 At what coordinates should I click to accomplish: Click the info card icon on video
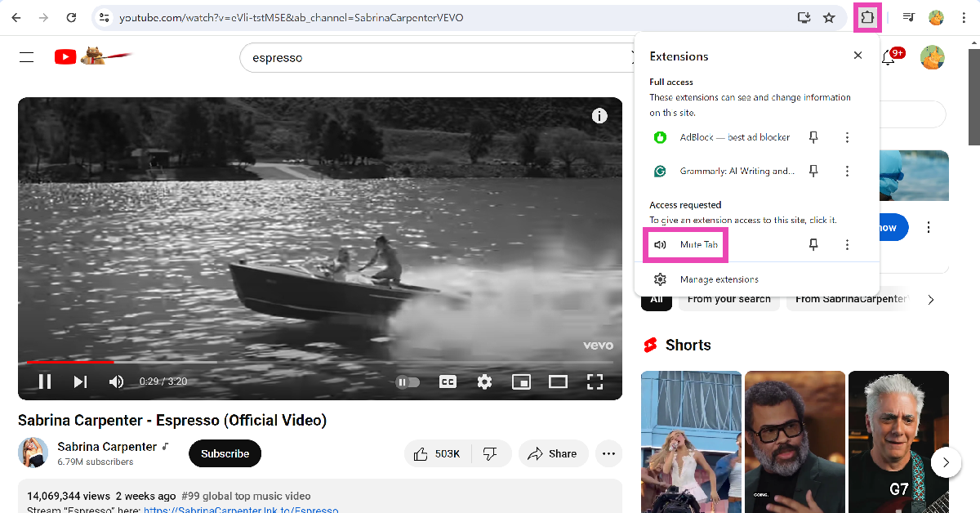599,116
